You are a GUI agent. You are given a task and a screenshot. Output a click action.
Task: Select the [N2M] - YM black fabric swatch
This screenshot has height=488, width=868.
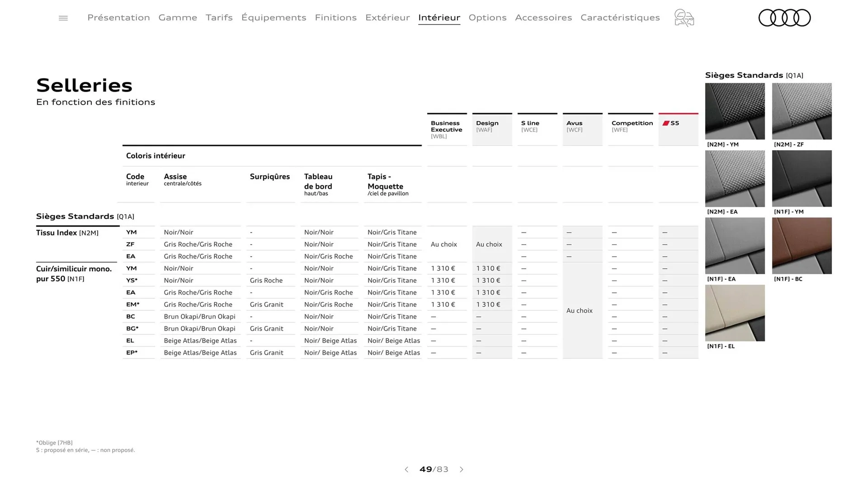coord(735,111)
